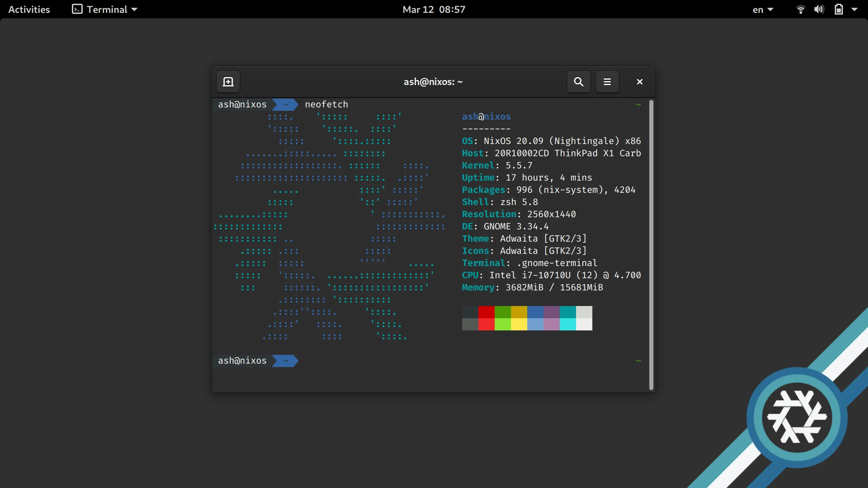Click the 'Terminal: .gnome-terminal' line
Viewport: 868px width, 488px height.
tap(530, 263)
